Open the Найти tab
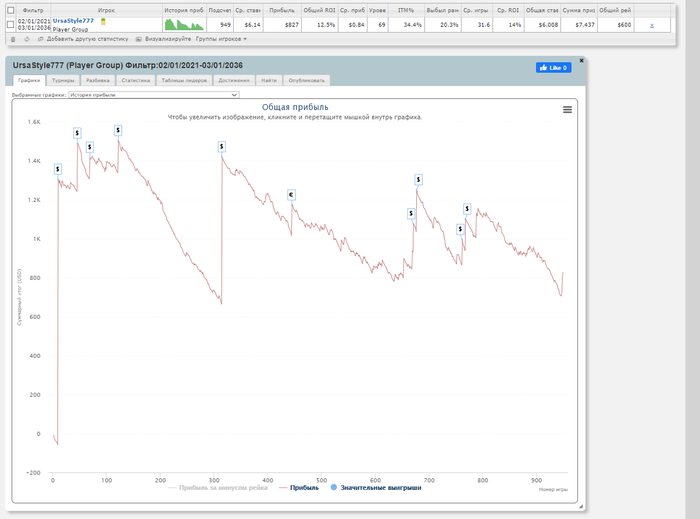700x519 pixels. pos(269,80)
